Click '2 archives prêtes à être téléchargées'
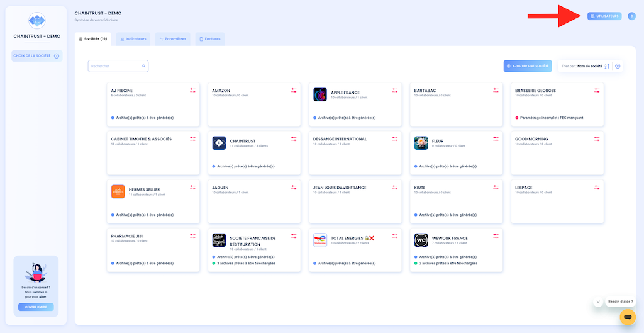This screenshot has width=644, height=333. [x=448, y=263]
